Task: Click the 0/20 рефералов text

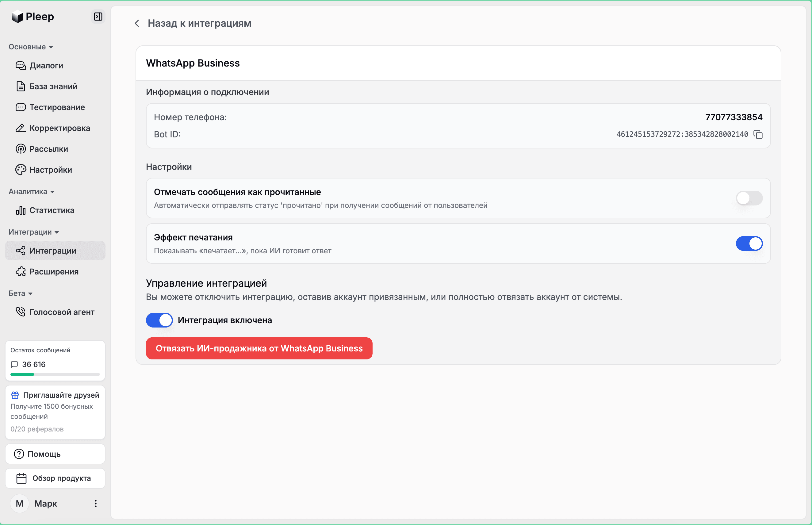Action: 37,429
